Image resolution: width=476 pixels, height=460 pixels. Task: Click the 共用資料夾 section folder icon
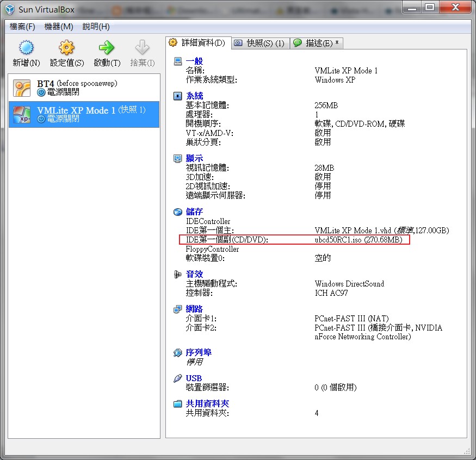(x=178, y=404)
